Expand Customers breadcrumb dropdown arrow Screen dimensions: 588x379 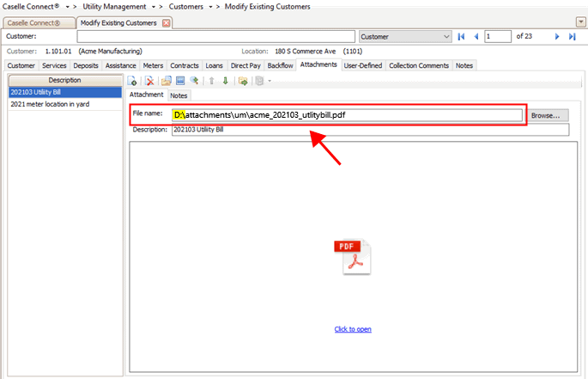pos(210,7)
